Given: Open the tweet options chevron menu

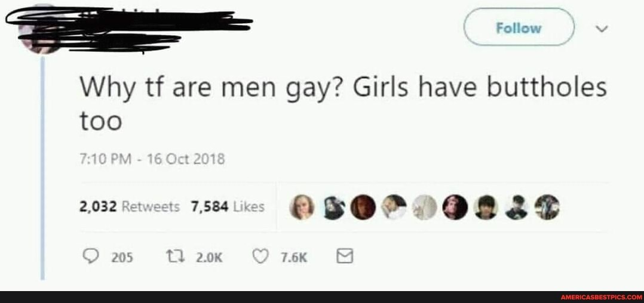Looking at the screenshot, I should (604, 28).
